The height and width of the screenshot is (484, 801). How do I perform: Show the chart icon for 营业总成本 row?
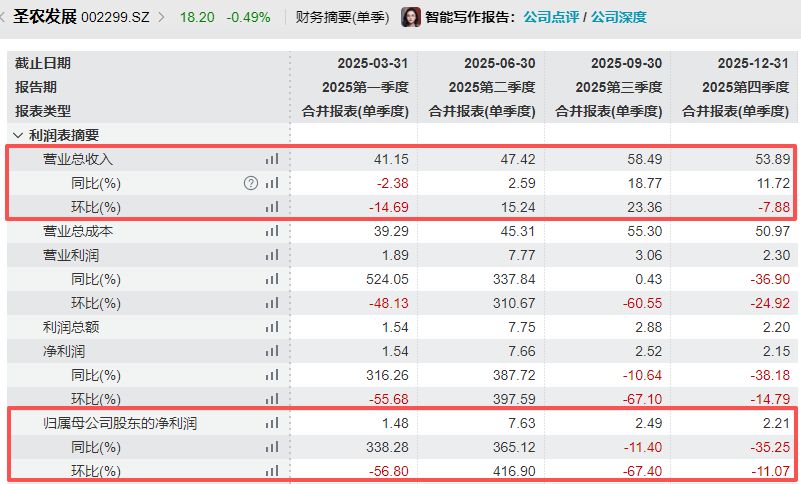(x=272, y=231)
